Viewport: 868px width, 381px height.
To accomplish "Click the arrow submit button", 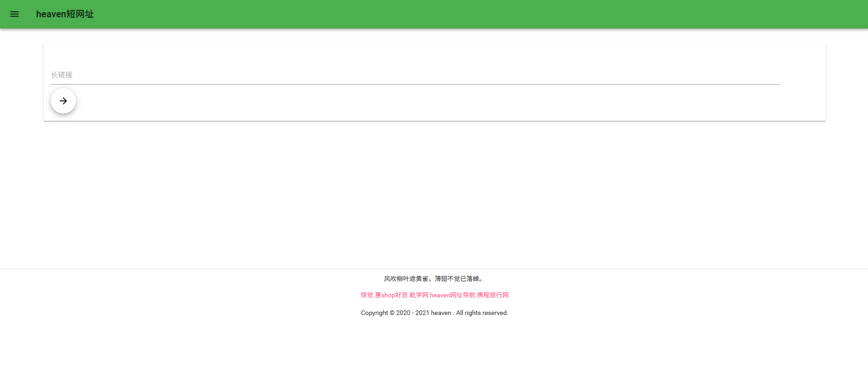I will point(63,101).
